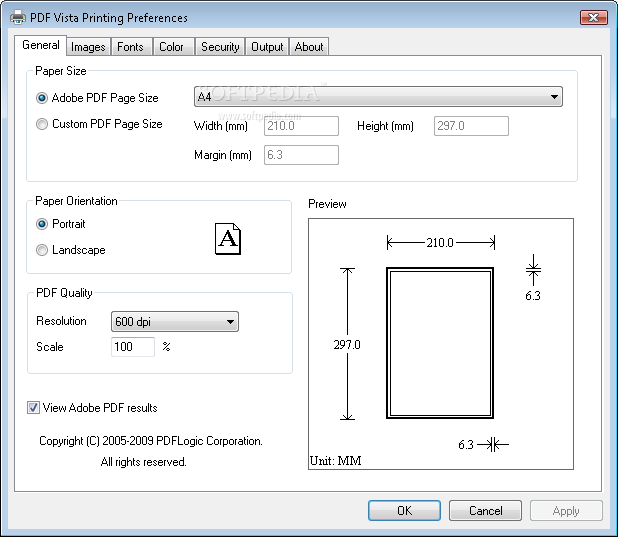Click the Resolution label
The height and width of the screenshot is (537, 618).
[x=61, y=321]
